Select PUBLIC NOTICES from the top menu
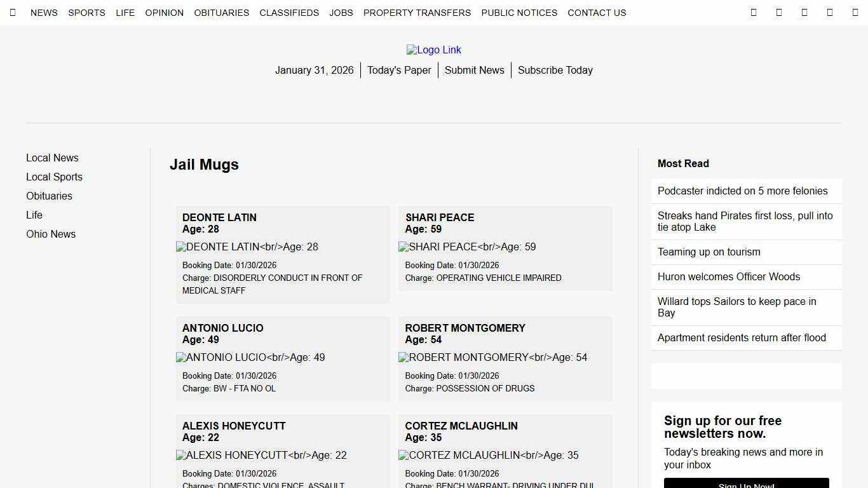The width and height of the screenshot is (868, 488). pyautogui.click(x=519, y=13)
